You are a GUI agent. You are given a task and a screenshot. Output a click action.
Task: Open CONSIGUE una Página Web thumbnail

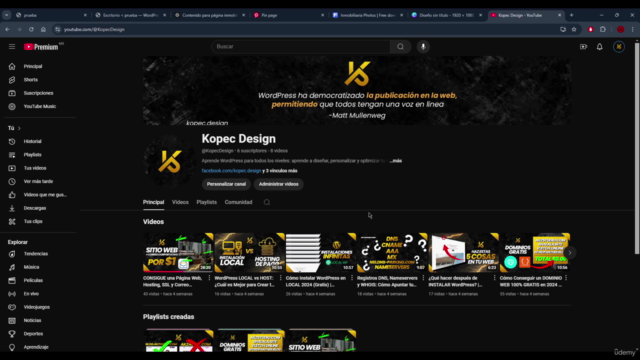pos(178,252)
